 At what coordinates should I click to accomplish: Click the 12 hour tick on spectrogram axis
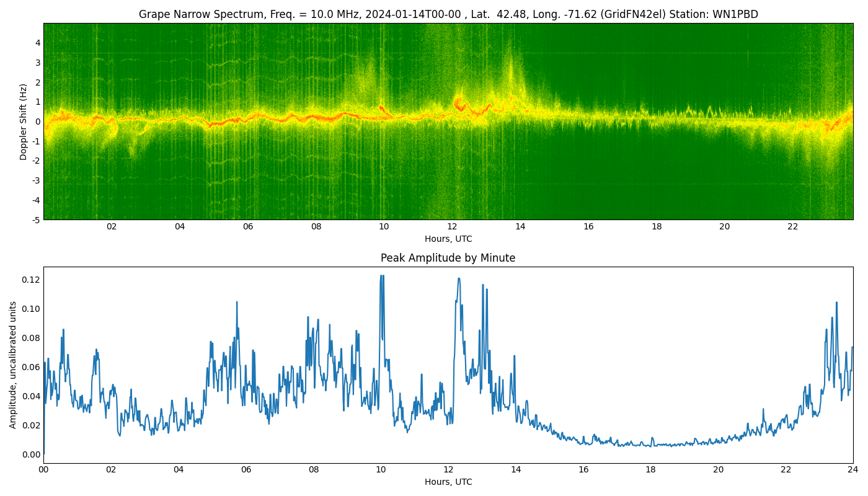tap(452, 227)
